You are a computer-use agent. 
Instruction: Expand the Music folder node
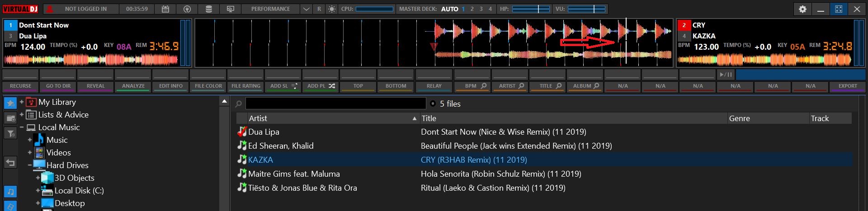[x=30, y=140]
